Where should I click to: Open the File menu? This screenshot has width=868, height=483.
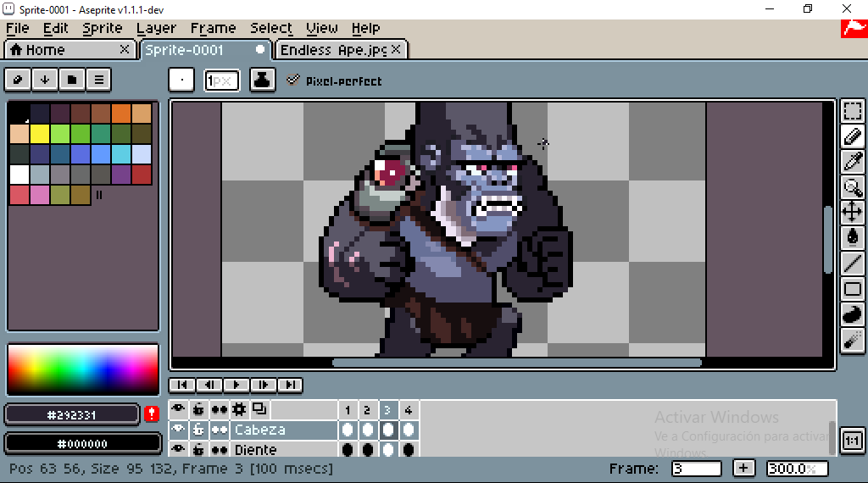[x=18, y=28]
